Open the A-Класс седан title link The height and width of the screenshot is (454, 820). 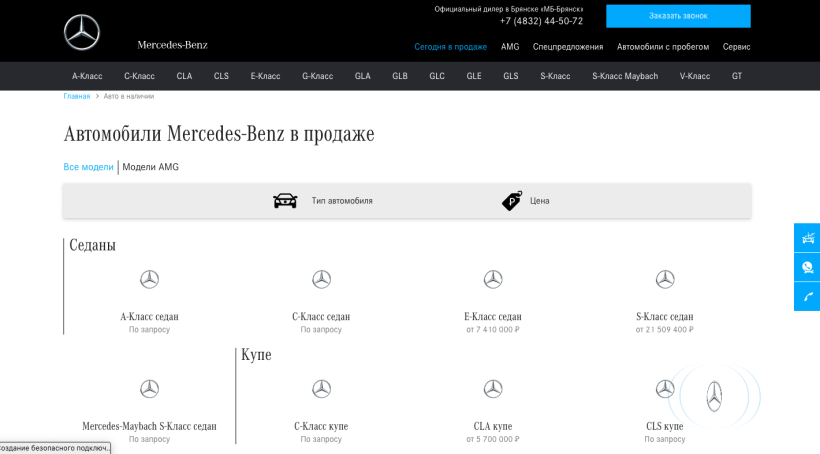[x=150, y=316]
